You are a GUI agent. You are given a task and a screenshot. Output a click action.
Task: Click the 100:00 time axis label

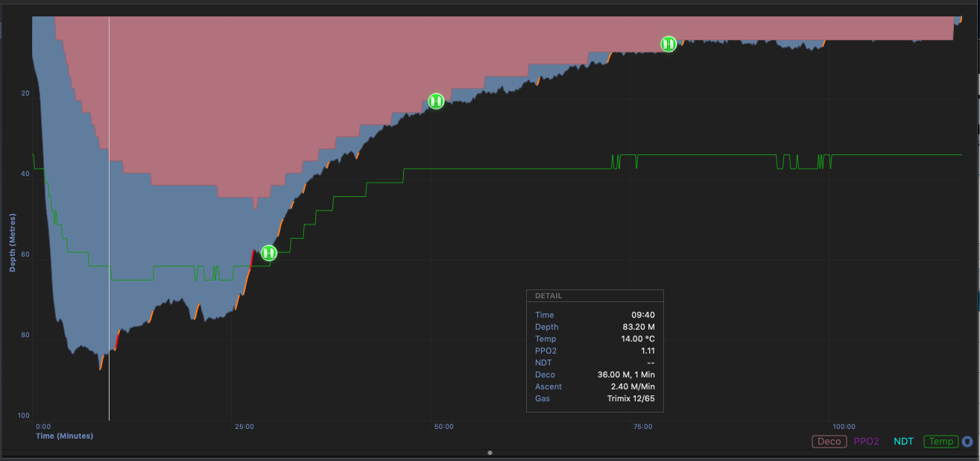[844, 427]
